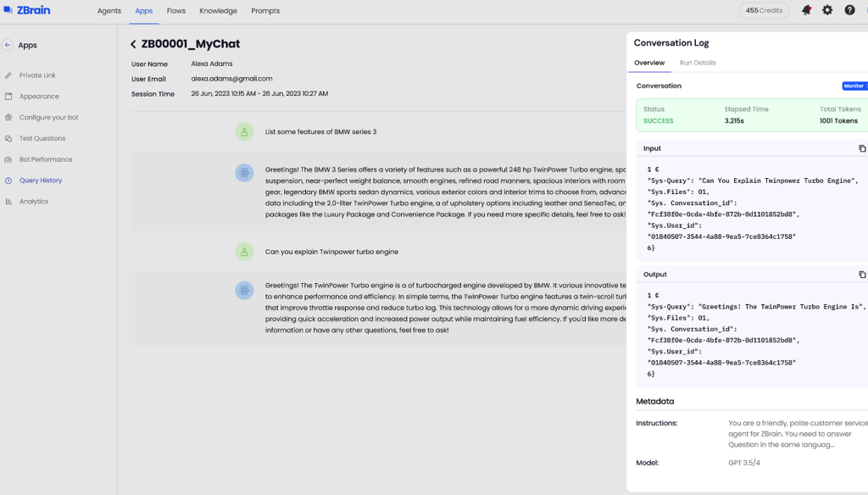This screenshot has height=495, width=868.
Task: Open the Knowledge menu
Action: pos(218,11)
